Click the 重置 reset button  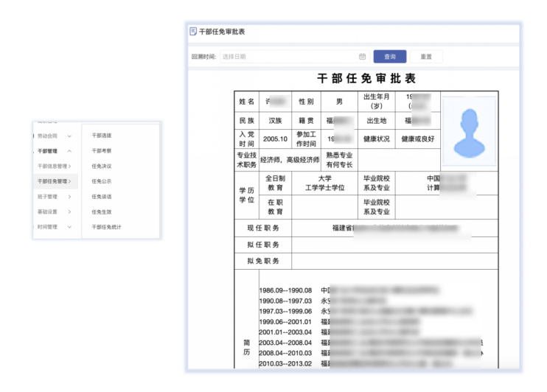(426, 56)
